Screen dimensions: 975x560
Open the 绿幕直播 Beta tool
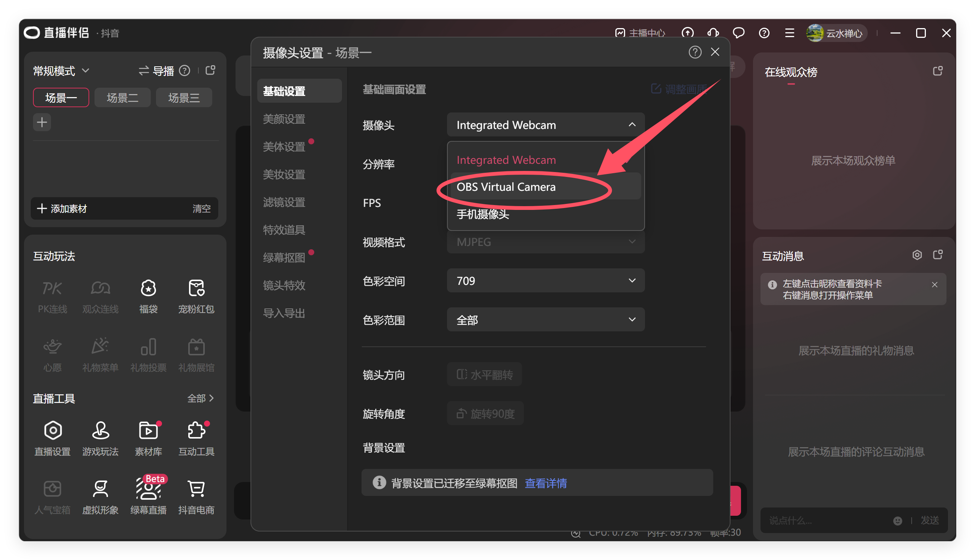click(148, 496)
